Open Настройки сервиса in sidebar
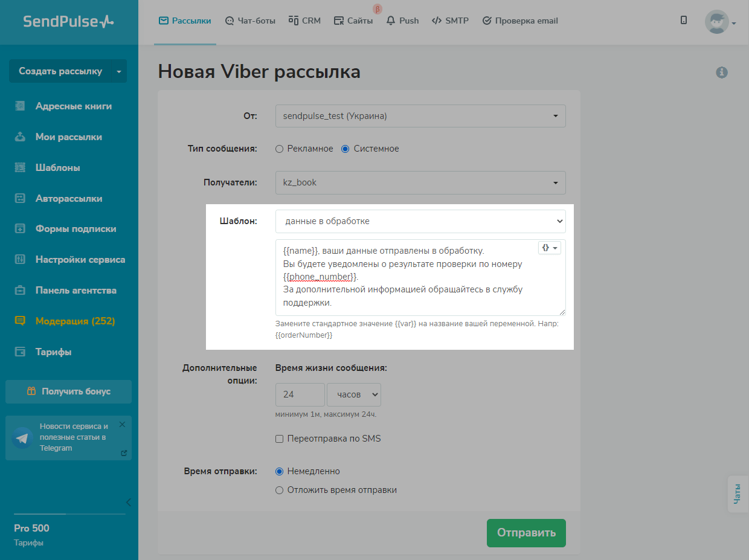 [69, 260]
